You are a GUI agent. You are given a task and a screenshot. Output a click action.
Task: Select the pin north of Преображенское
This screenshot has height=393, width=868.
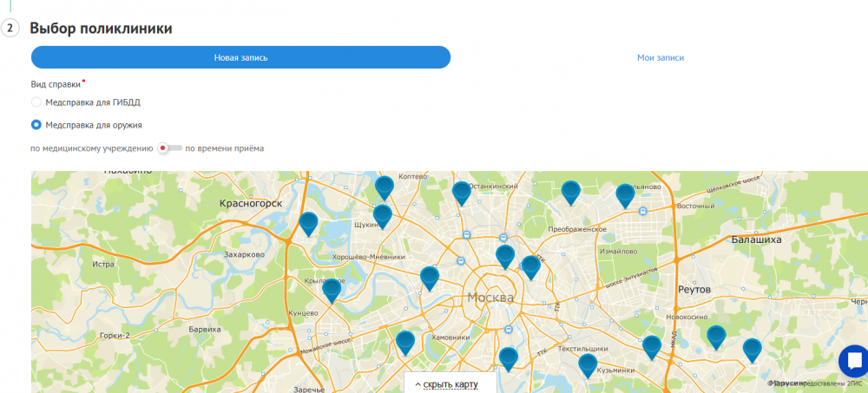[x=570, y=192]
